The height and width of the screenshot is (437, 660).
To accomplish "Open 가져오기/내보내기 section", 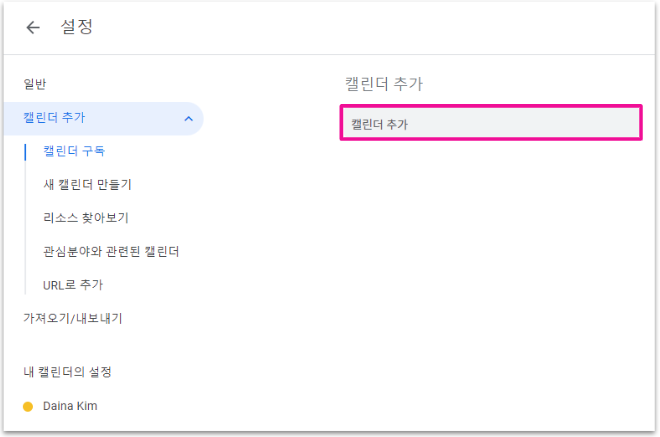I will coord(73,318).
